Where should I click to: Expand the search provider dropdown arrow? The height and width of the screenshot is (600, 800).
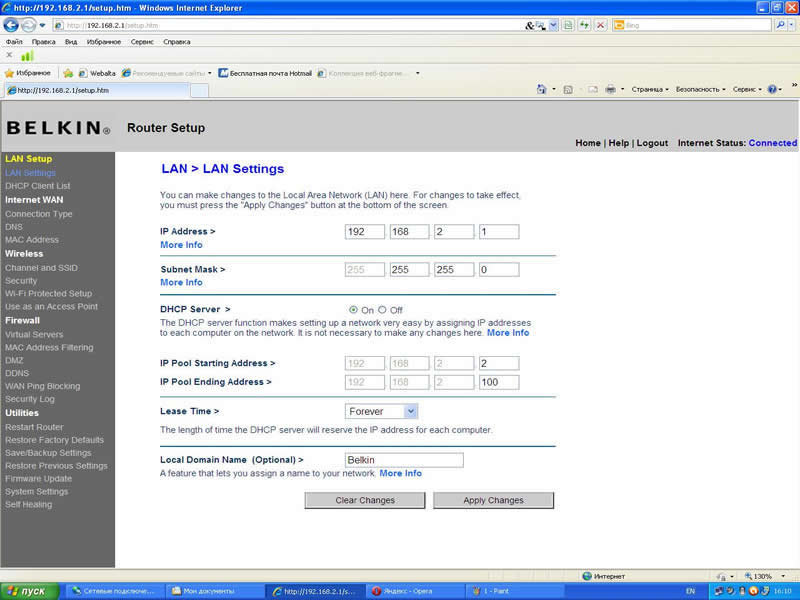pos(791,24)
